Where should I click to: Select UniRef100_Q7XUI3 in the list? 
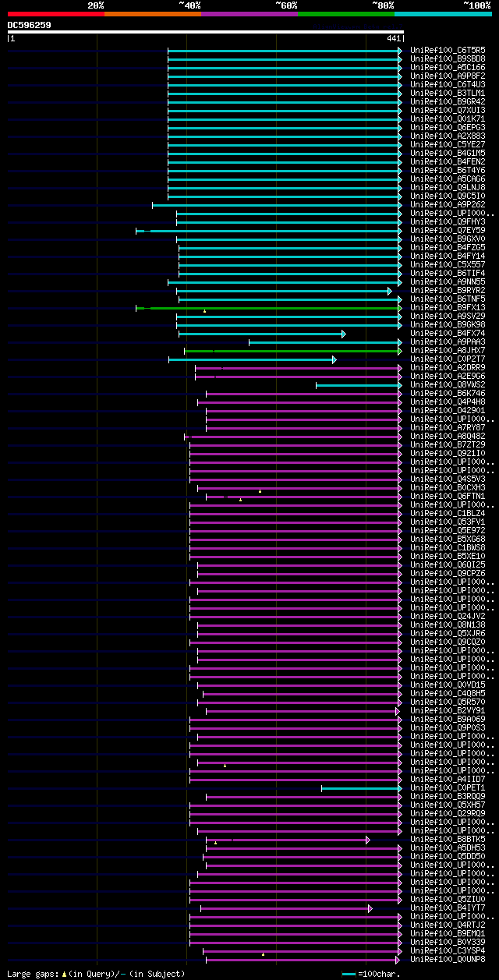pos(448,110)
